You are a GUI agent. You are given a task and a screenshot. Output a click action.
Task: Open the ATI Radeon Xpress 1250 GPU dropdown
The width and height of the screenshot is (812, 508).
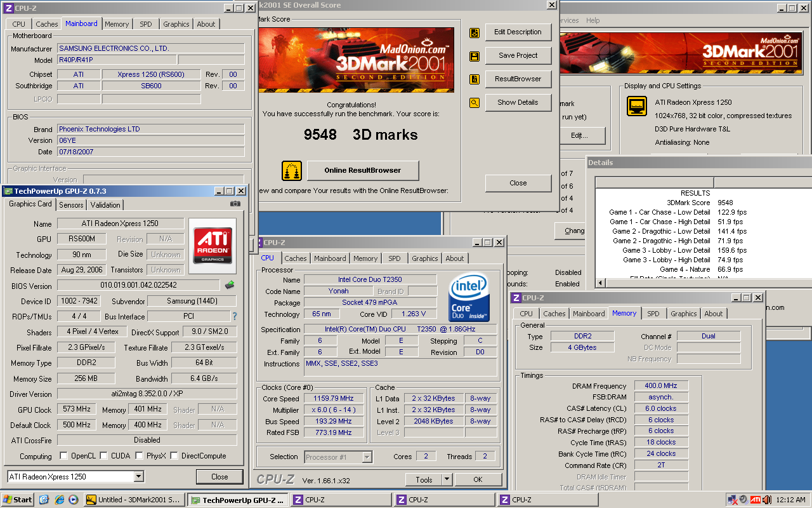[x=139, y=476]
